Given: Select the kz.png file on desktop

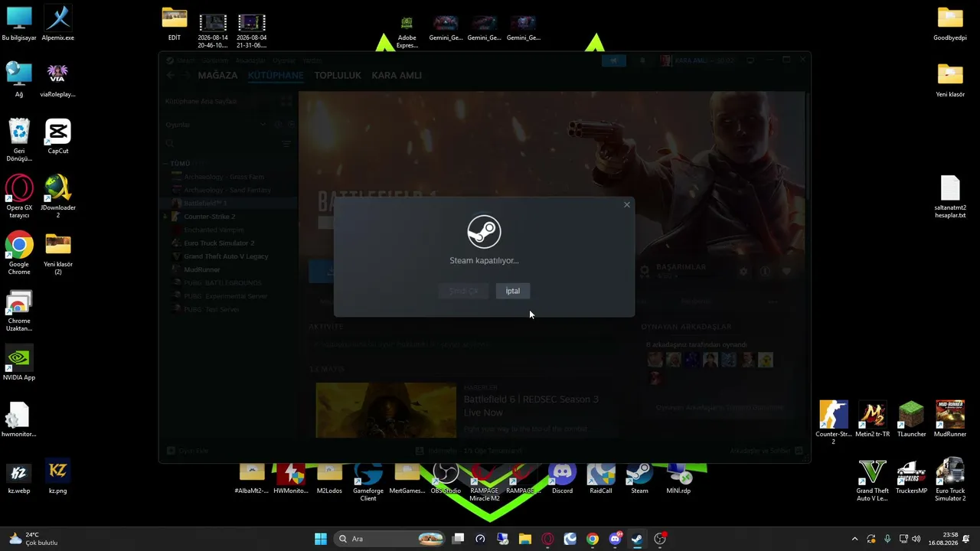Looking at the screenshot, I should coord(58,477).
